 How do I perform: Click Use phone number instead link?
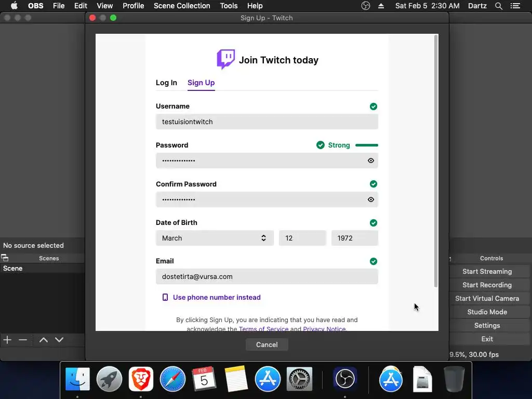coord(217,297)
